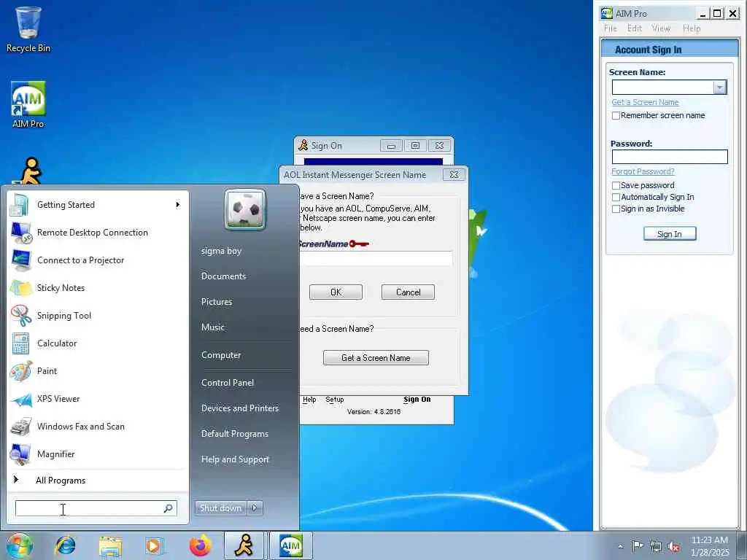Open Getting Started from Start menu
The height and width of the screenshot is (560, 747).
coord(98,205)
